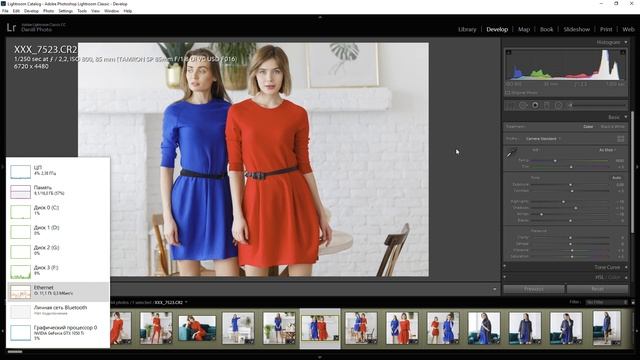The image size is (640, 360).
Task: Open the File menu
Action: pyautogui.click(x=5, y=11)
